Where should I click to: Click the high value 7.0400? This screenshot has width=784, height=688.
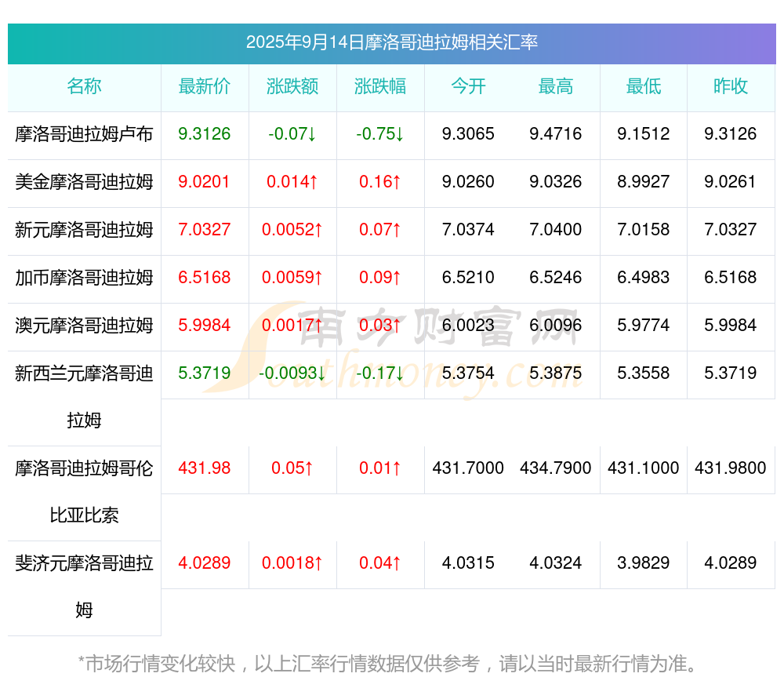coord(556,230)
